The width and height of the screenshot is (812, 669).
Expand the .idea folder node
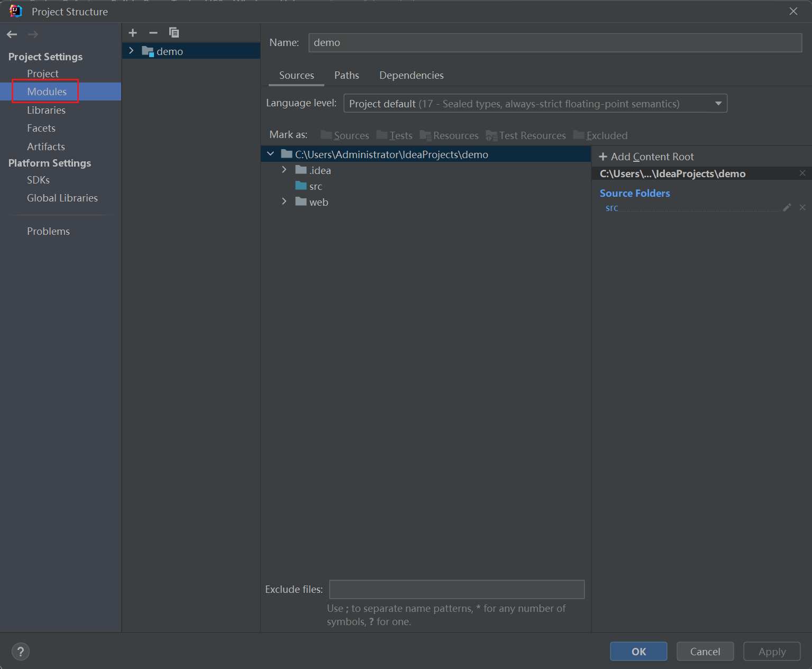tap(284, 170)
